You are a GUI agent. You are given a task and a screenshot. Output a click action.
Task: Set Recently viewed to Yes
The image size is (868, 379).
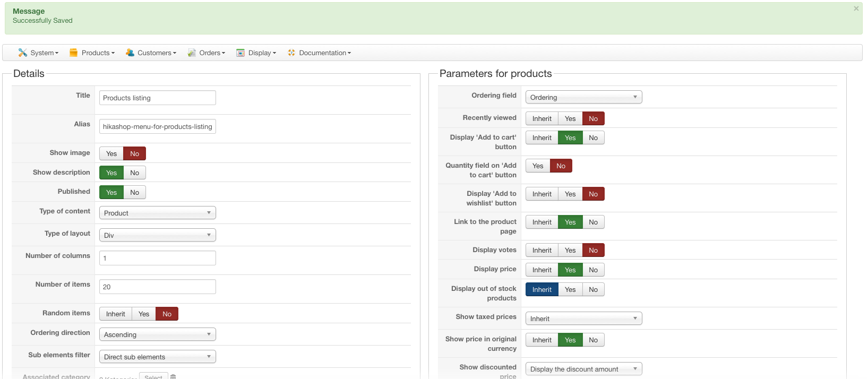(x=570, y=118)
